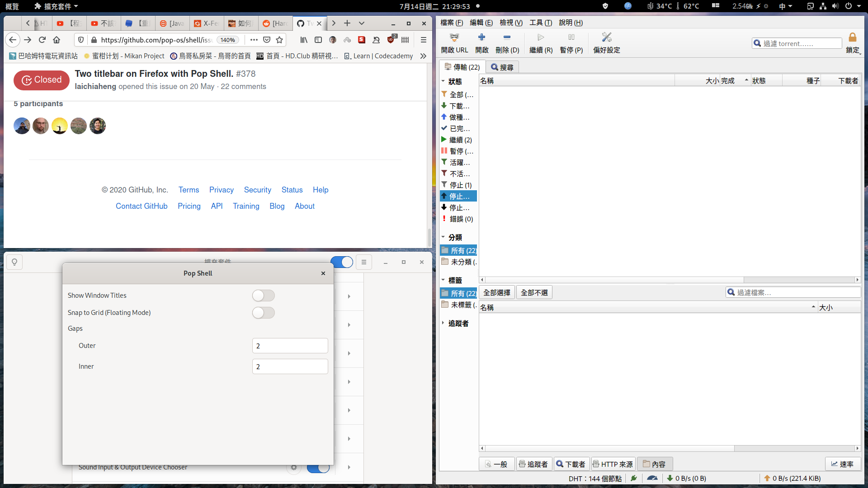This screenshot has width=868, height=488.
Task: Open the Privacy link in GitHub footer
Action: click(222, 190)
